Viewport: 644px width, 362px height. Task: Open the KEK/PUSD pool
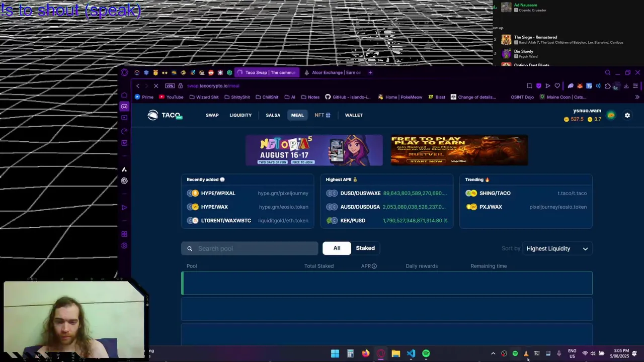pos(386,221)
